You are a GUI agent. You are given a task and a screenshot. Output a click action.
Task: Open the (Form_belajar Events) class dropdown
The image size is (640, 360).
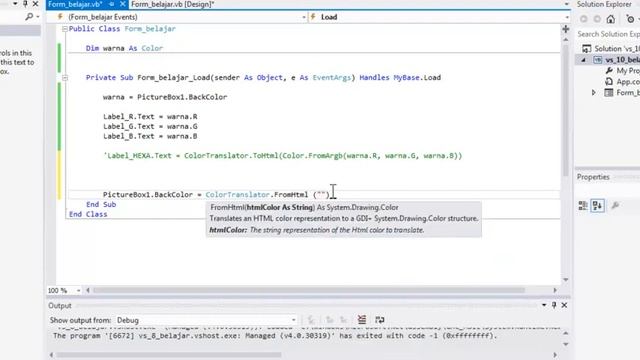coord(304,17)
